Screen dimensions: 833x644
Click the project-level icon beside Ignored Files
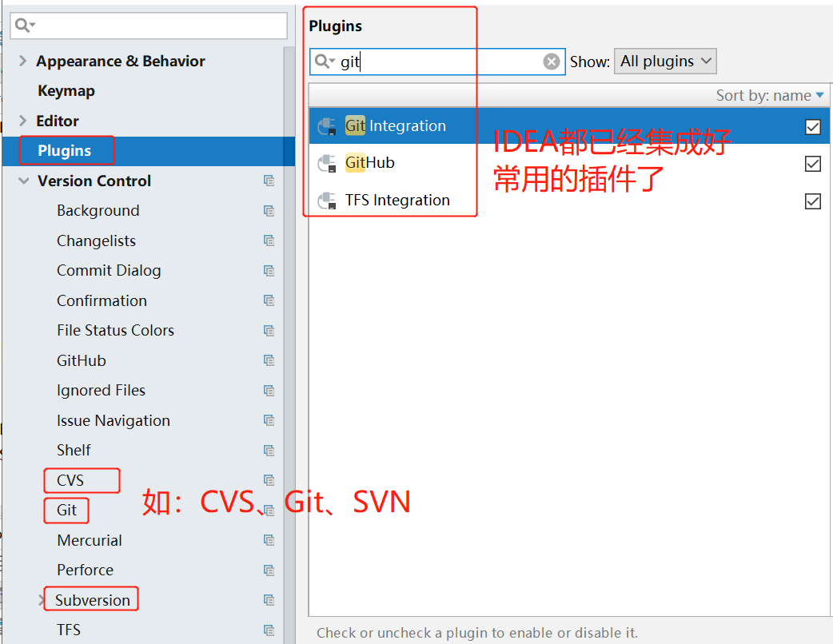269,391
